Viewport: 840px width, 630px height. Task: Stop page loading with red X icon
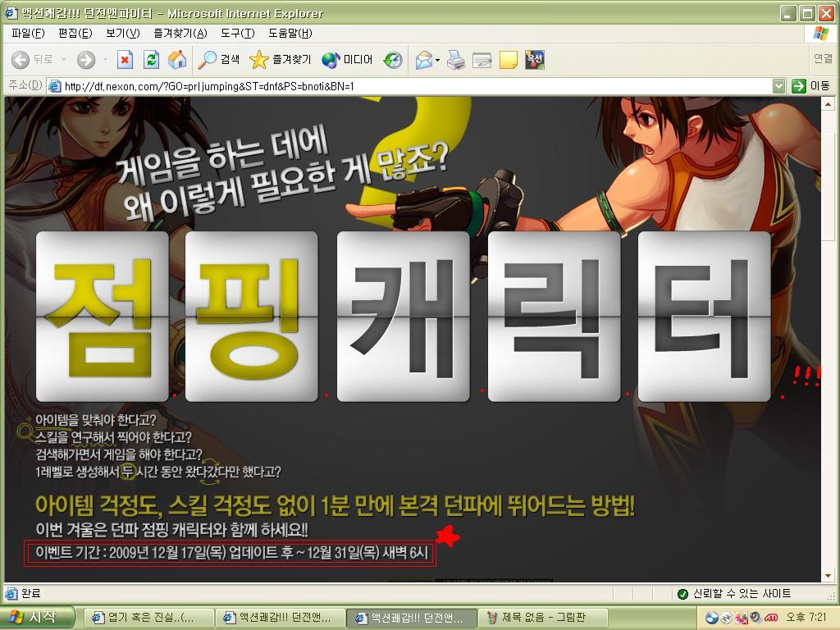point(125,59)
